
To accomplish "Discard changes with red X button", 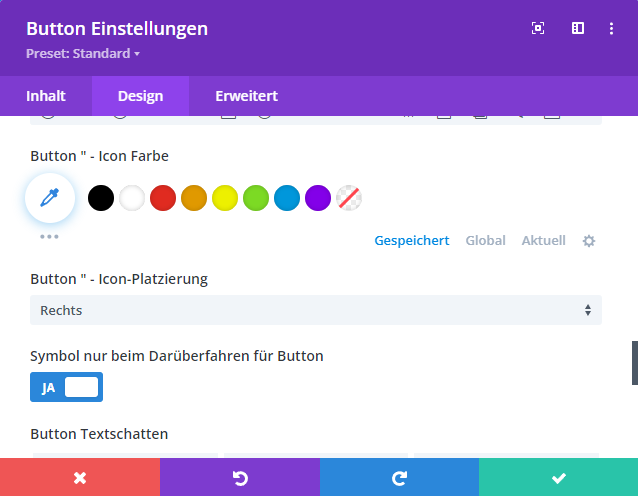I will click(x=79, y=478).
